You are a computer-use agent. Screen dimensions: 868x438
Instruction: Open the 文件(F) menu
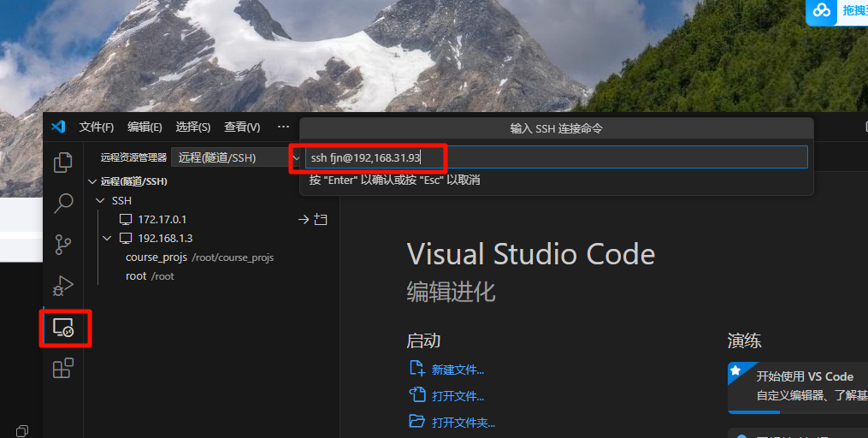click(97, 127)
